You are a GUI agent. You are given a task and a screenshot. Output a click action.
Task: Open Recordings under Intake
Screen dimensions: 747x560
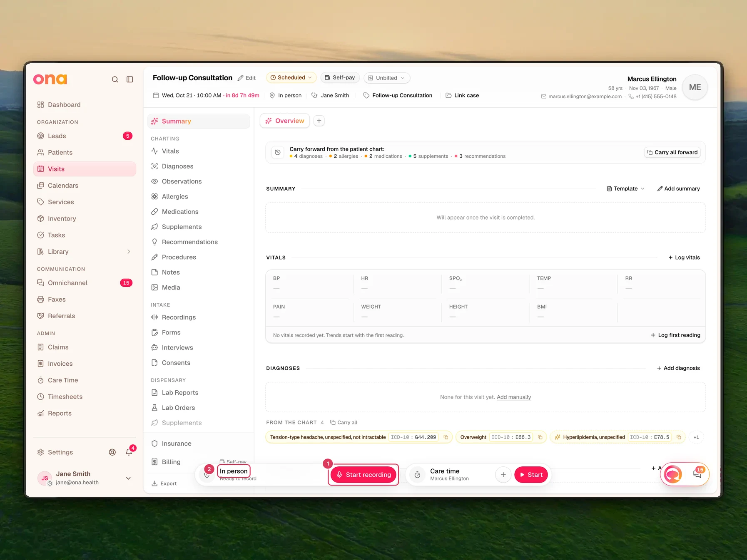click(x=199, y=317)
